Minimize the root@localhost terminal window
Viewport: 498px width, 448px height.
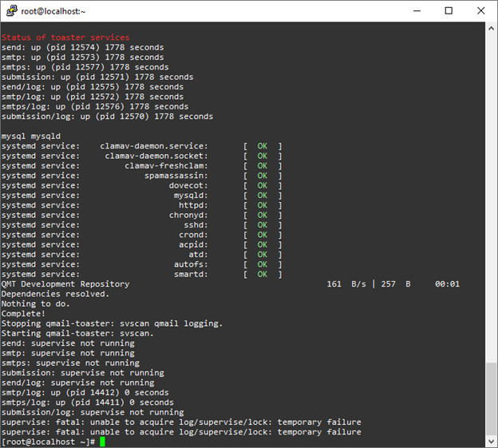[417, 11]
